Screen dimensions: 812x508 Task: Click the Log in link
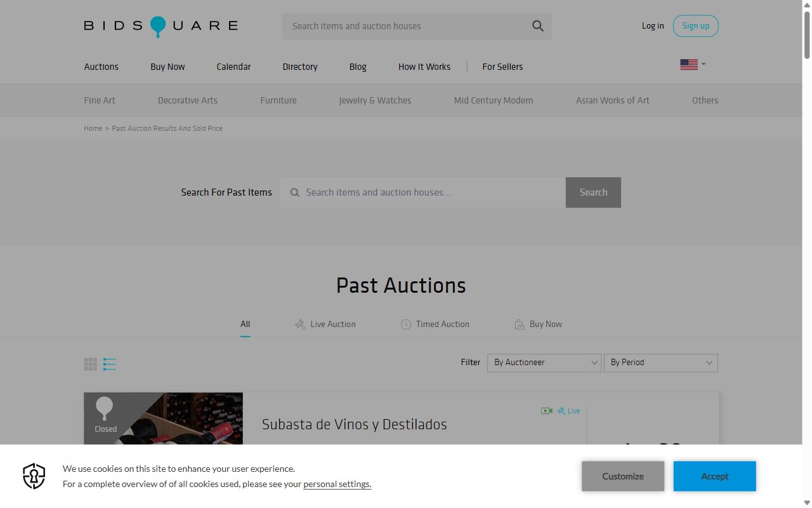pyautogui.click(x=653, y=26)
